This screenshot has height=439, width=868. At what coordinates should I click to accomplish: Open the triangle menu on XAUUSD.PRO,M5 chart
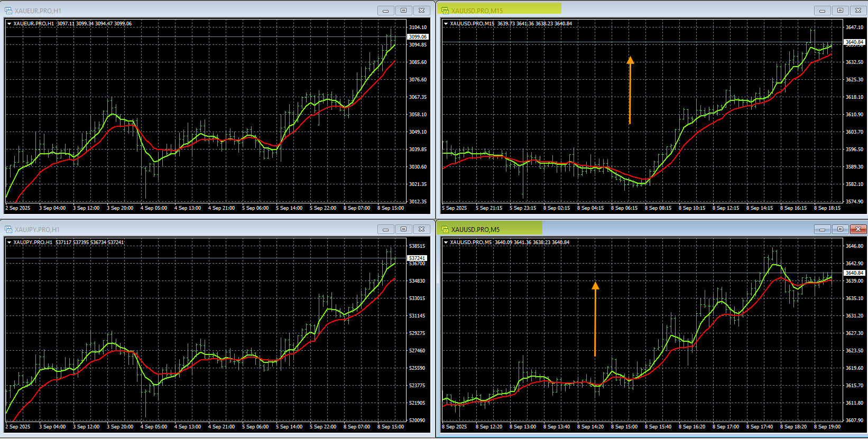click(x=446, y=242)
